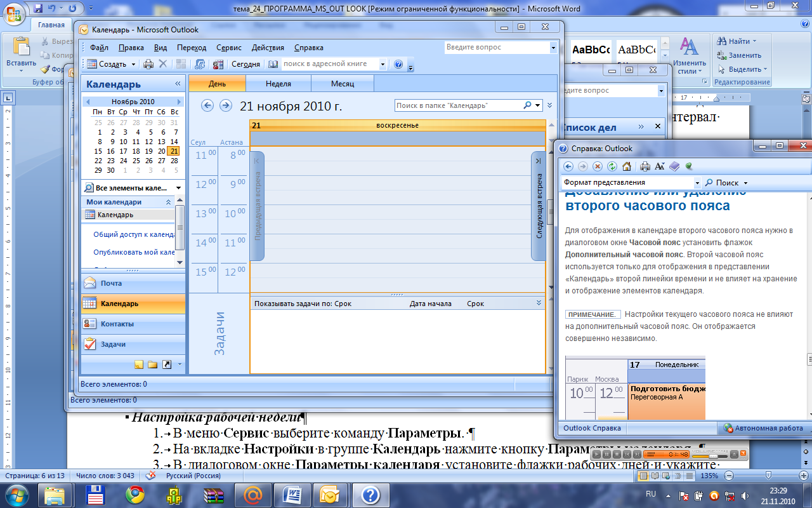This screenshot has height=508, width=812.
Task: Print using the Outlook toolbar printer icon
Action: click(x=148, y=64)
